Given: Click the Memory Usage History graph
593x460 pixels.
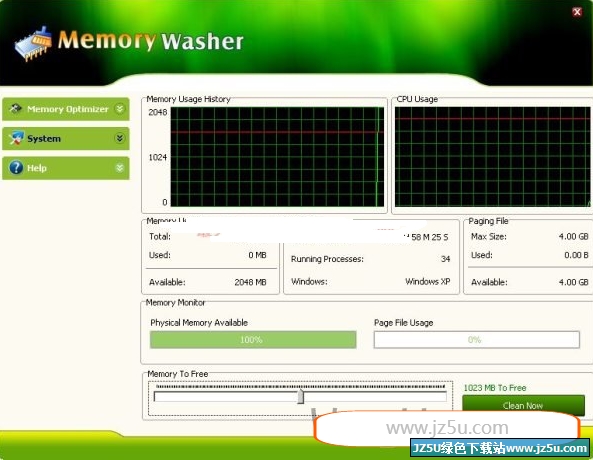Looking at the screenshot, I should click(277, 157).
